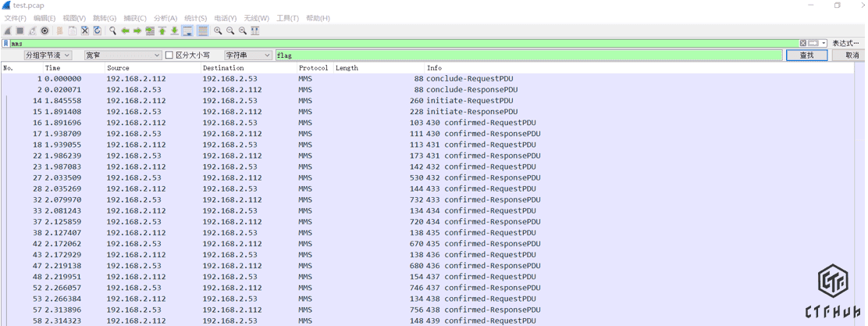Open capture options gear icon
Viewport: 868px width, 326px height.
coord(44,30)
